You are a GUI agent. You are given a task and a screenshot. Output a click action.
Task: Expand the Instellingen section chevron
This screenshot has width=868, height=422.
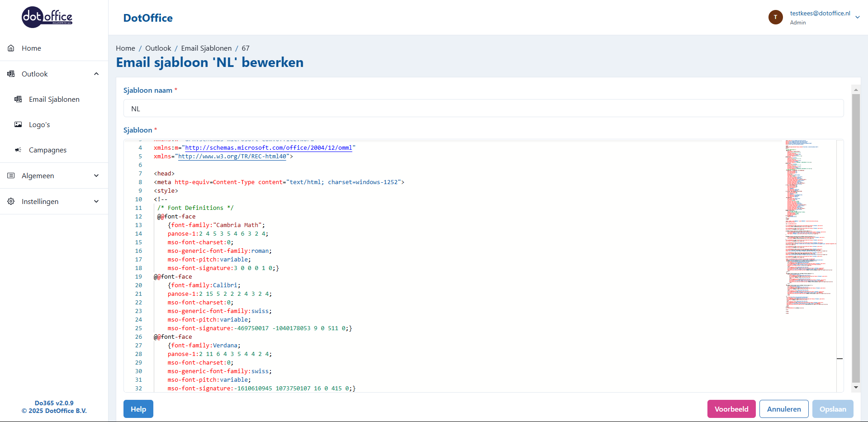(96, 201)
